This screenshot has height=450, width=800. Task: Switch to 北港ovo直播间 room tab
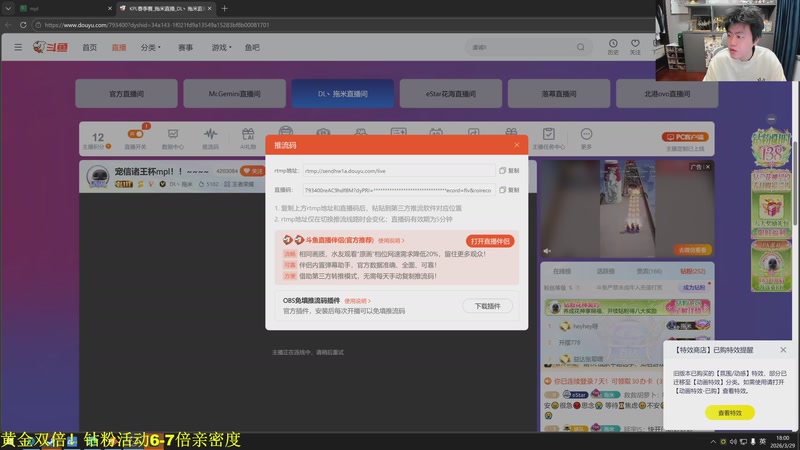pos(667,93)
